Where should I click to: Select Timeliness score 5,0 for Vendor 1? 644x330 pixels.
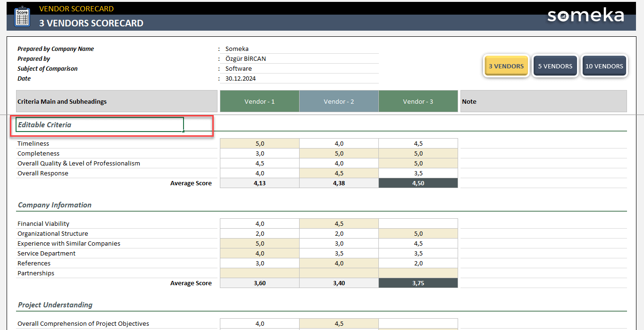(259, 143)
